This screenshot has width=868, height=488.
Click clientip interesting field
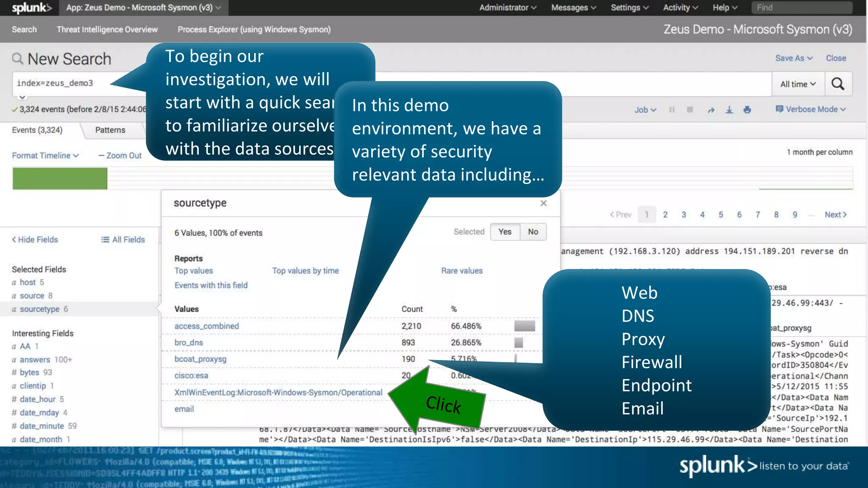(x=33, y=386)
